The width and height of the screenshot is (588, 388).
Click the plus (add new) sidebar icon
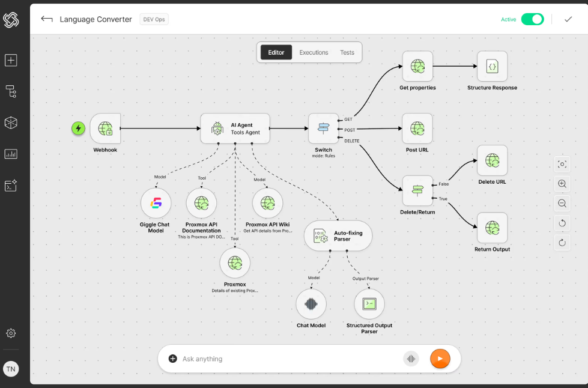pyautogui.click(x=11, y=60)
